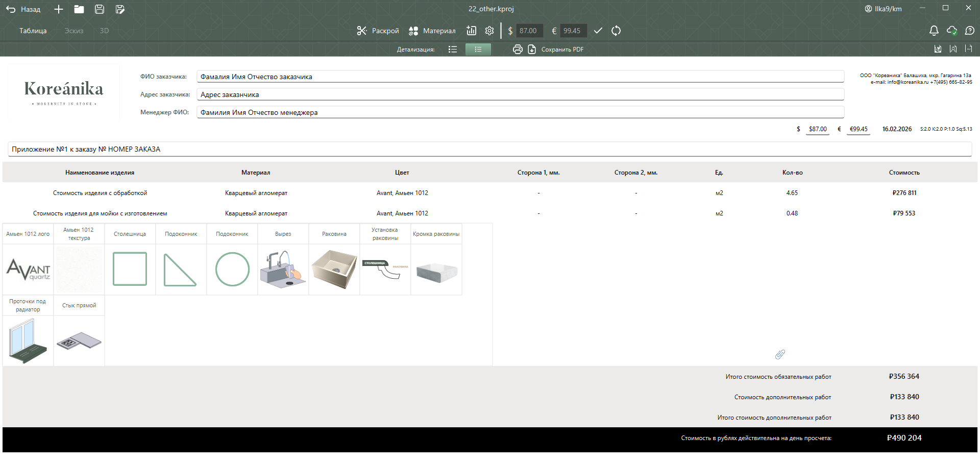Check cloud sync status icon
The height and width of the screenshot is (462, 980).
point(952,31)
